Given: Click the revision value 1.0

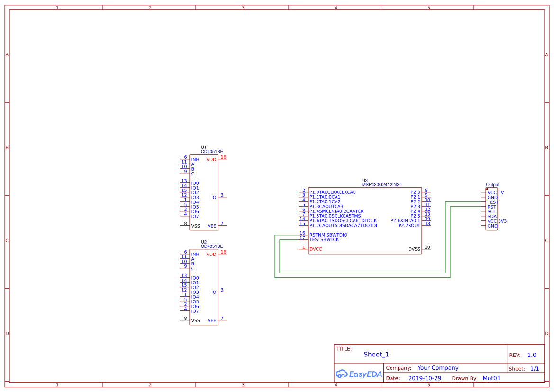Looking at the screenshot, I should coord(531,355).
